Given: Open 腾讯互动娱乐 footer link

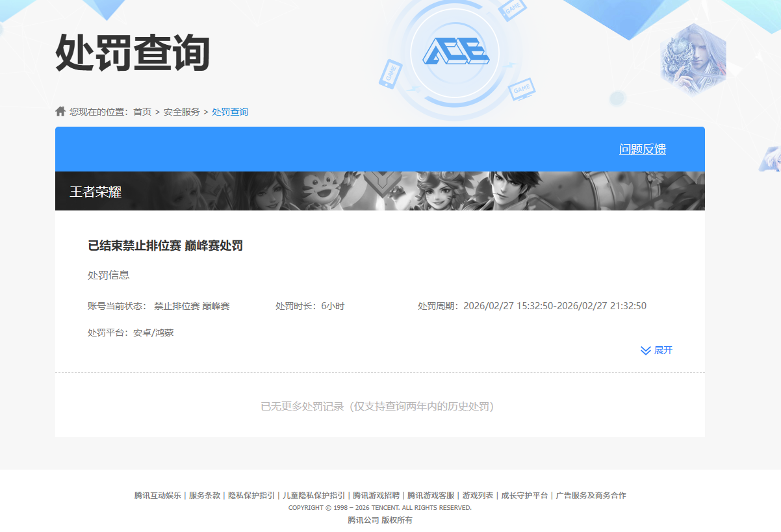Looking at the screenshot, I should click(158, 496).
